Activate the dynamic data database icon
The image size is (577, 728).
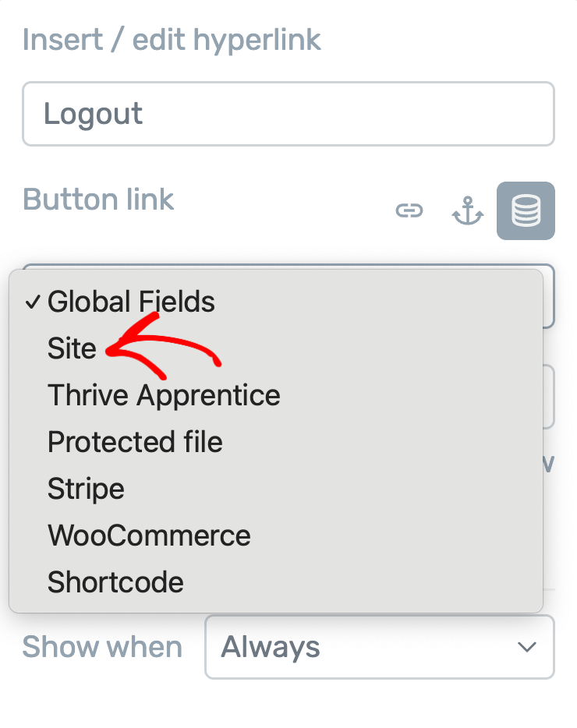(526, 210)
